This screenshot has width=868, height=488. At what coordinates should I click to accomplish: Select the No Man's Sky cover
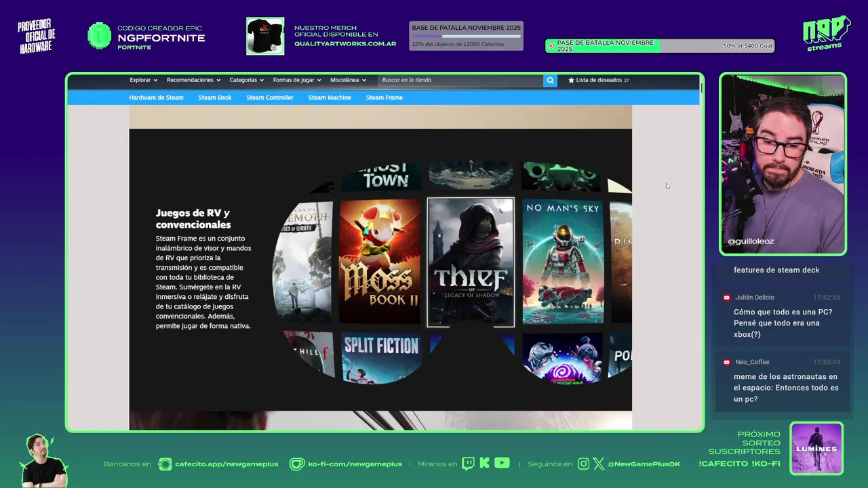[562, 262]
